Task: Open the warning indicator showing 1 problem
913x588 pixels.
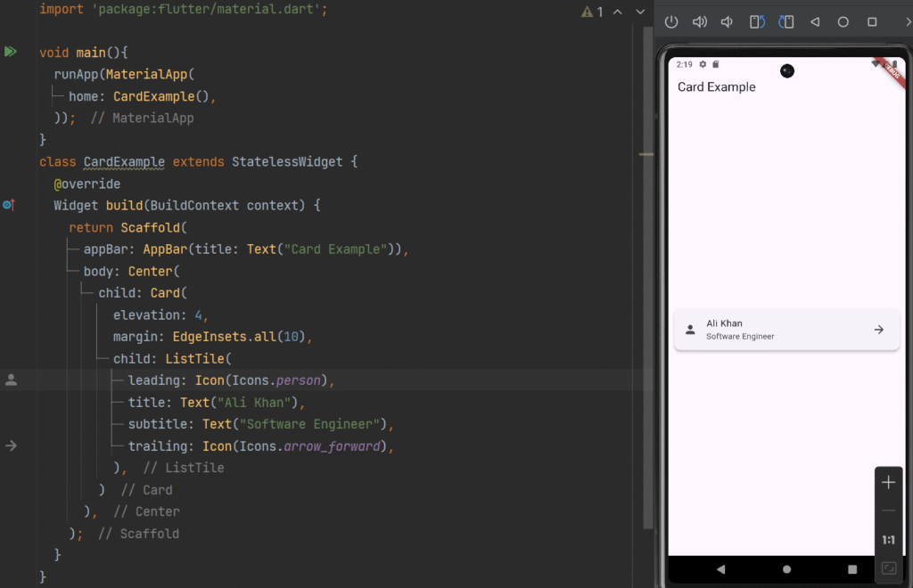Action: 592,12
